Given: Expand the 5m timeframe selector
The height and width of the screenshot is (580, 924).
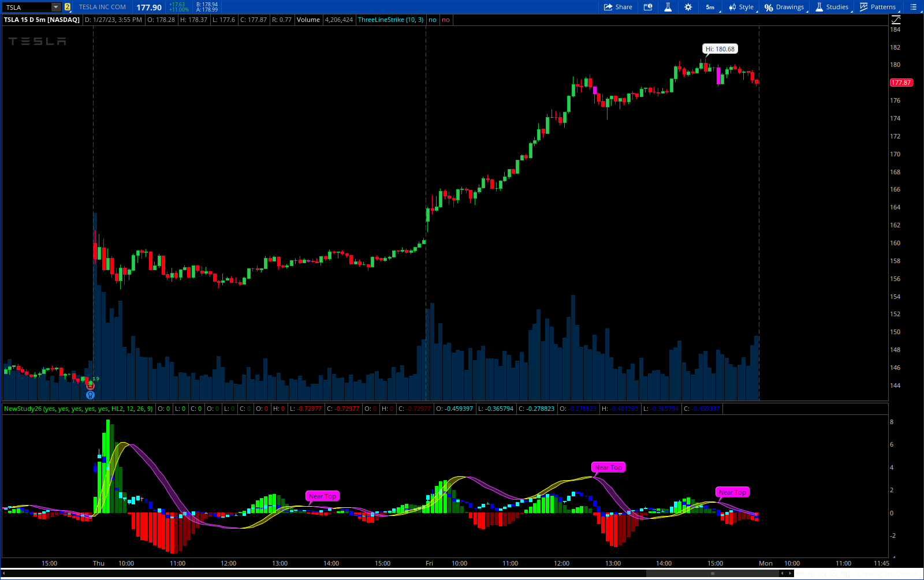Looking at the screenshot, I should pos(710,7).
